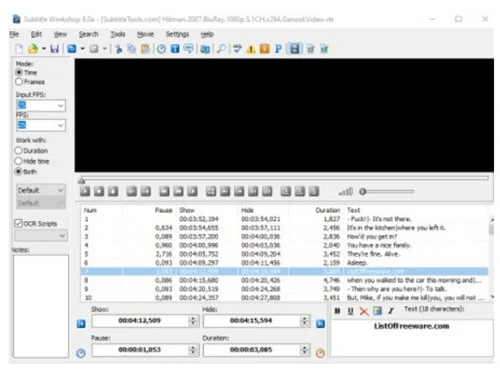The width and height of the screenshot is (500, 373).
Task: Select the Frames mode radio button
Action: click(19, 82)
